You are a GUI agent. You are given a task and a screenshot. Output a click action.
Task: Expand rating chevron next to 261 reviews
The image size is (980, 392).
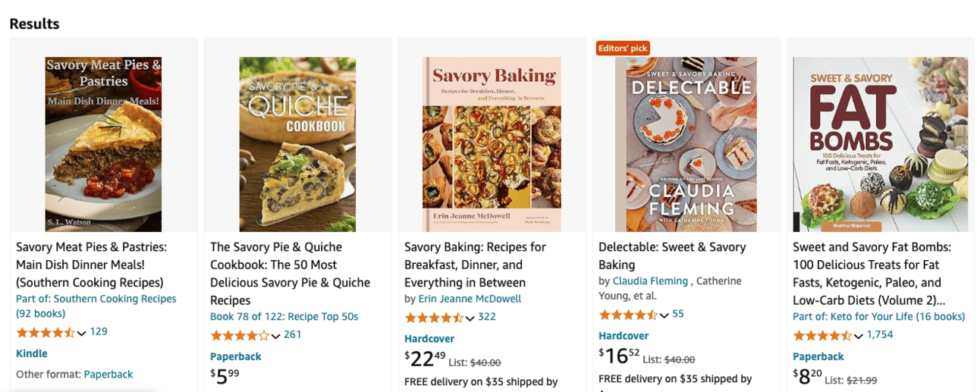pos(276,336)
